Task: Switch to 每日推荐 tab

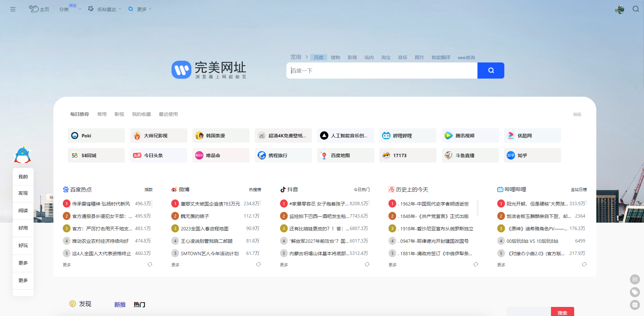Action: [x=80, y=114]
